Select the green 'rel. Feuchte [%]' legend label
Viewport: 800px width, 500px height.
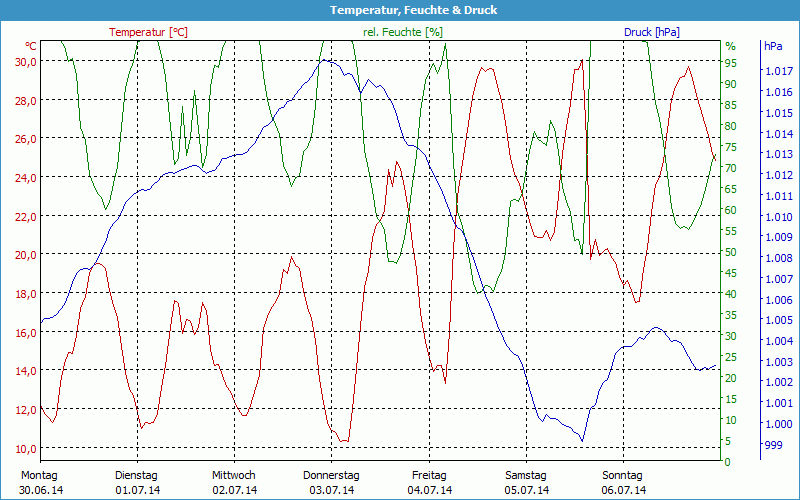click(403, 32)
